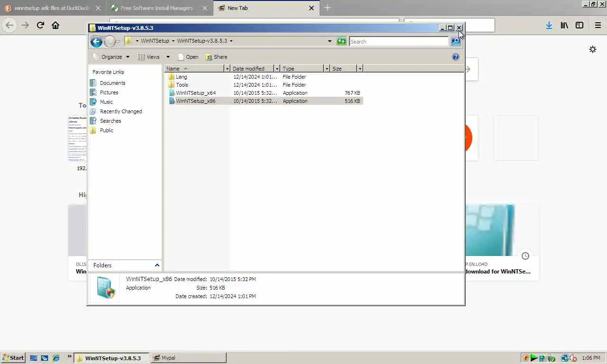607x364 pixels.
Task: Open the Size column filter dropdown
Action: tap(360, 69)
